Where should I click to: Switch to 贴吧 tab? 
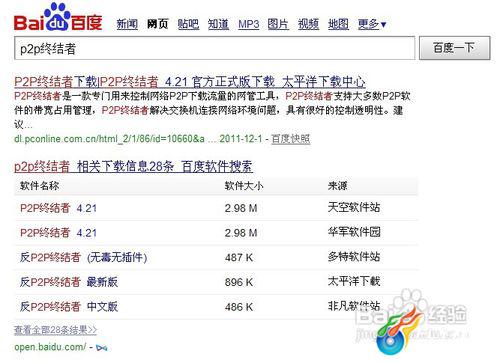(188, 24)
